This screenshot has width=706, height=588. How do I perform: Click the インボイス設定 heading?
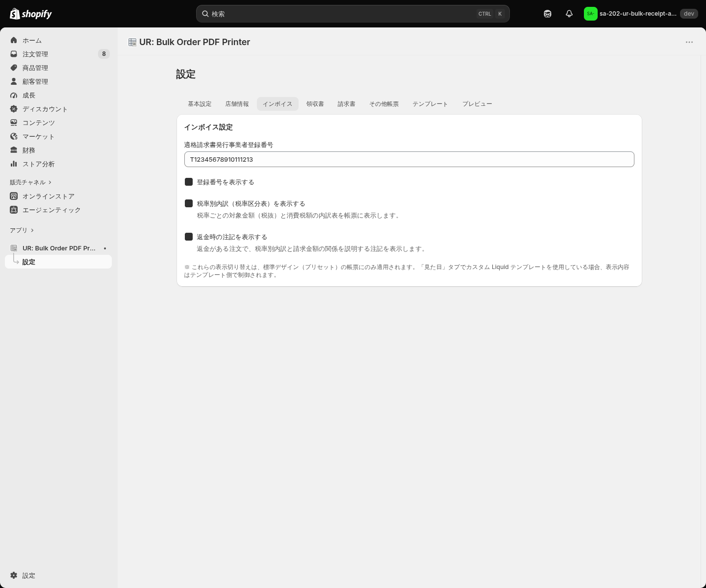[x=208, y=127]
